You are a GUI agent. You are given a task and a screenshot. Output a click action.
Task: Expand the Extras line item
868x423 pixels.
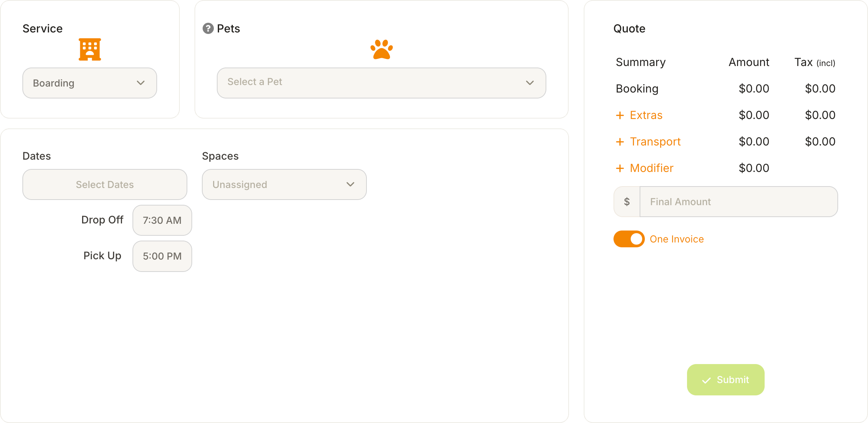(646, 115)
